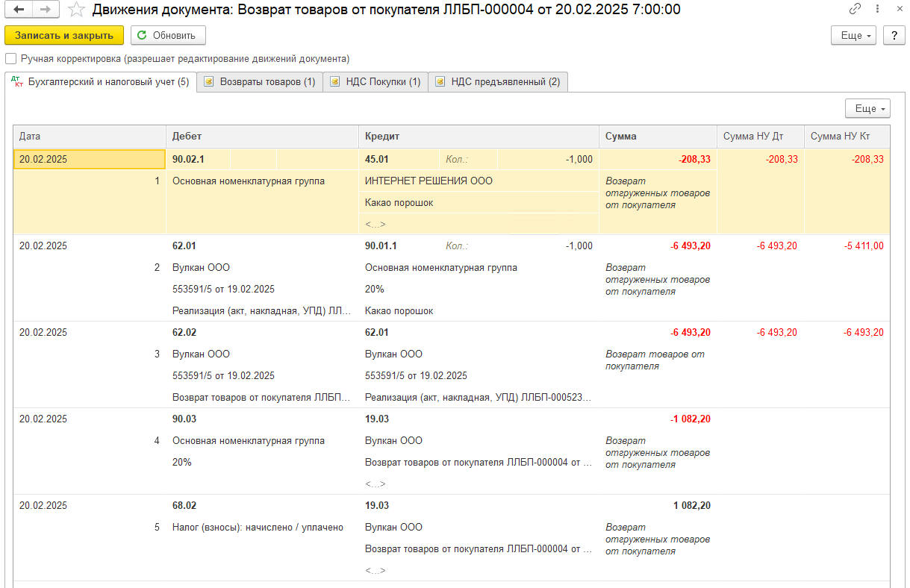Open the НДС Покупки (1) tab
This screenshot has width=910, height=588.
tap(375, 82)
